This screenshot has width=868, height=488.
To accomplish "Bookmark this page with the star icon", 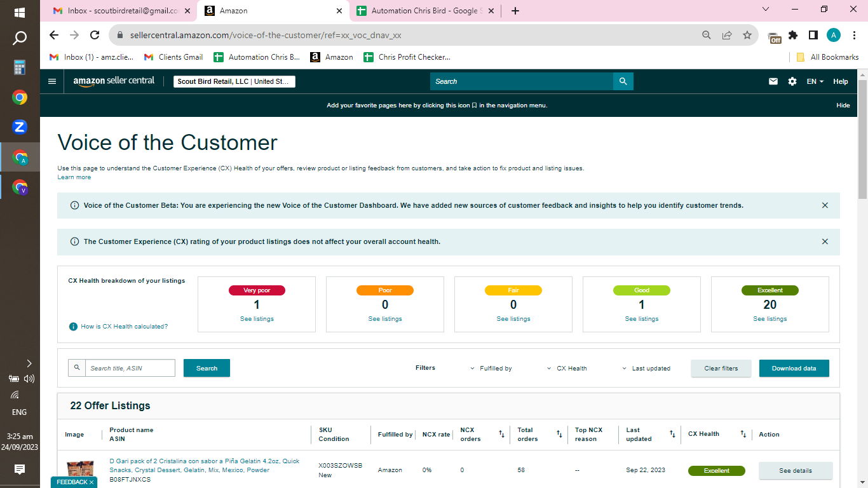I will [747, 35].
